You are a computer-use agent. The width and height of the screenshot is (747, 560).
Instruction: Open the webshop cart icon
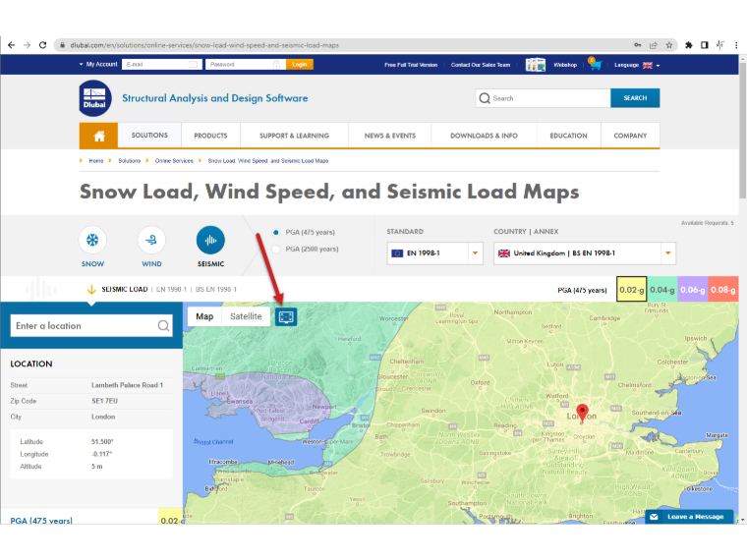(595, 64)
